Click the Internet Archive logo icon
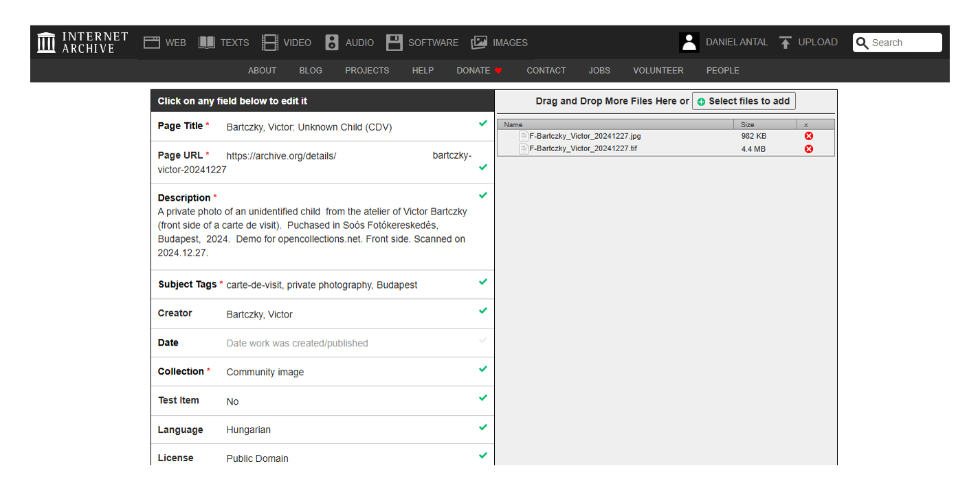The width and height of the screenshot is (980, 490). (x=46, y=43)
